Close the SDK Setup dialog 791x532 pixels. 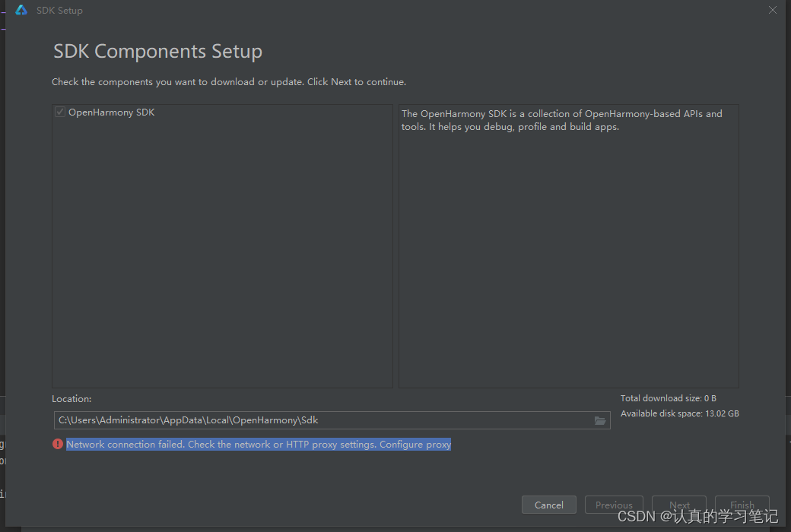[772, 10]
